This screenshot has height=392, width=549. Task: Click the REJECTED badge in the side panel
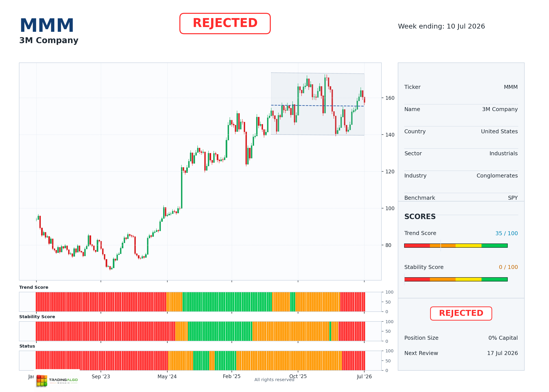[461, 313]
